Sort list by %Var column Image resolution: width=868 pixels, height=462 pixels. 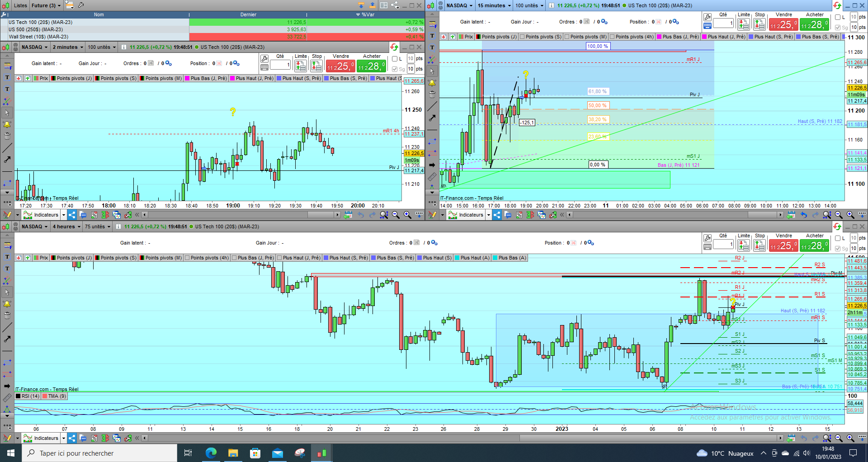[366, 14]
